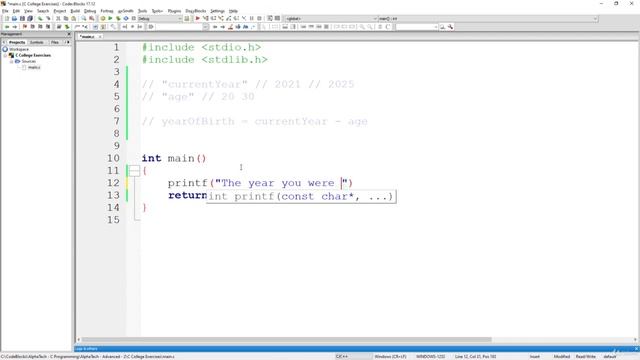
Task: Click the Build and run icon
Action: click(x=118, y=19)
